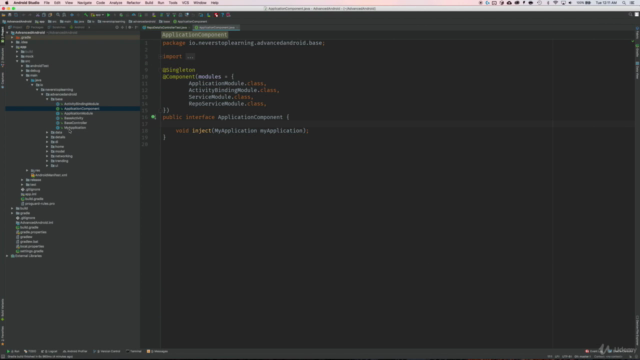Select proguard-rules.pro file in tree
This screenshot has height=360, width=640.
pos(40,204)
